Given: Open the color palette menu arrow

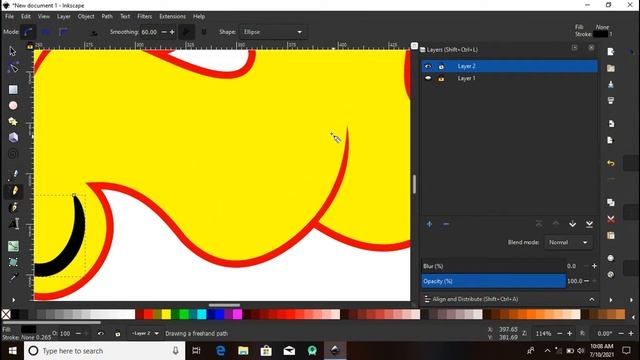Looking at the screenshot, I should [x=633, y=317].
